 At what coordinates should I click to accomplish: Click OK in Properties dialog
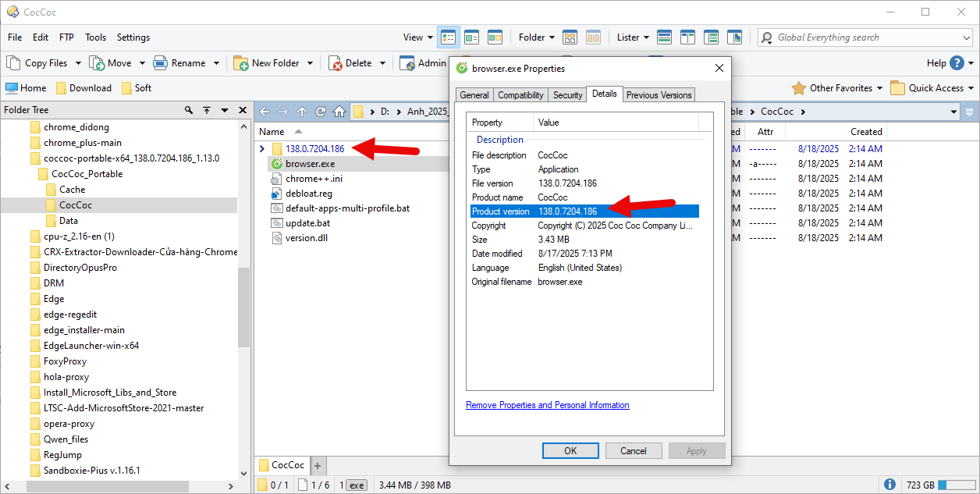(x=570, y=450)
